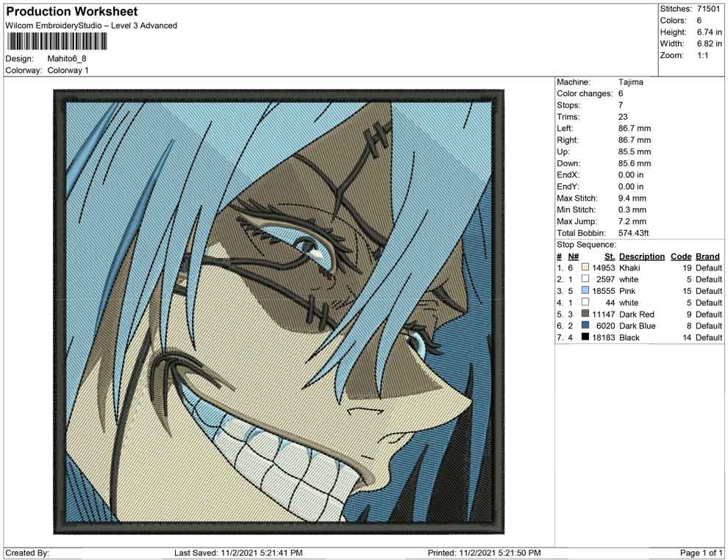Click the Mahito embroidery design preview
The width and height of the screenshot is (728, 560).
279,312
